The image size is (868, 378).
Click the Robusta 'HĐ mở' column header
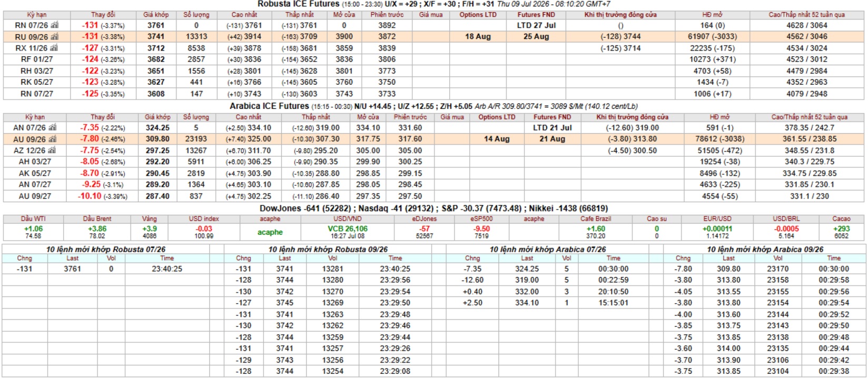pyautogui.click(x=712, y=15)
